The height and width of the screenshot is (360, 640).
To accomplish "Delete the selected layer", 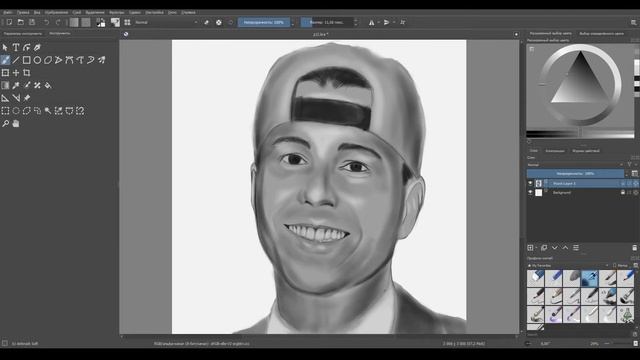I will pyautogui.click(x=634, y=248).
